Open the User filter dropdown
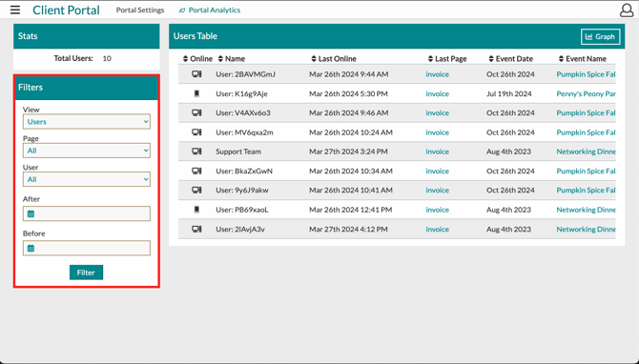 (x=87, y=179)
